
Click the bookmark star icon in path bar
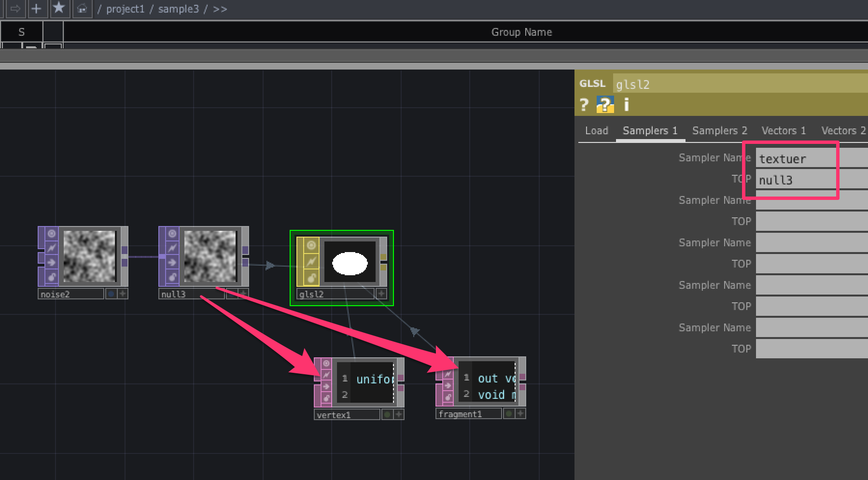[59, 8]
